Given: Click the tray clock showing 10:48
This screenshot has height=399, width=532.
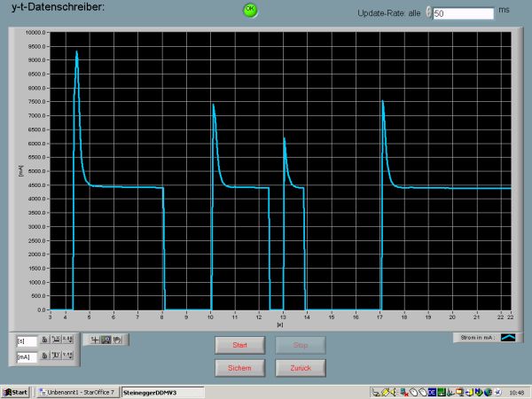Looking at the screenshot, I should (517, 393).
